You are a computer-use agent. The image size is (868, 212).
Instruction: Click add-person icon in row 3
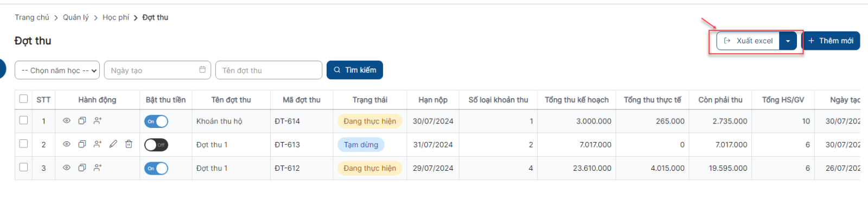[98, 168]
